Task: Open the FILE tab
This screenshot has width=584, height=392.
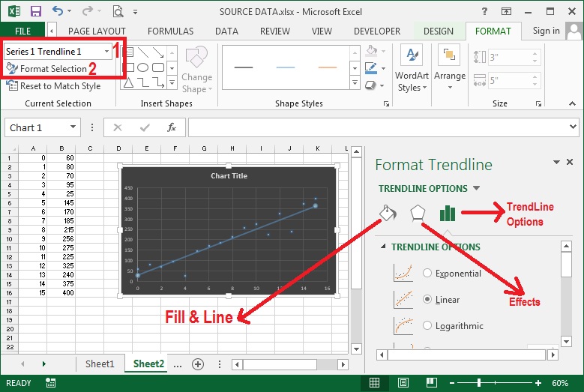Action: point(22,31)
